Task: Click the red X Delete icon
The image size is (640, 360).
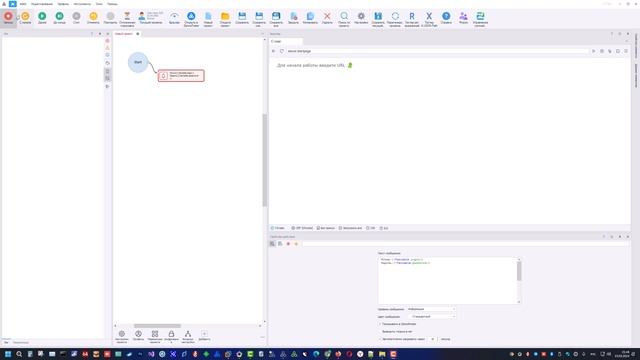Action: click(x=327, y=18)
